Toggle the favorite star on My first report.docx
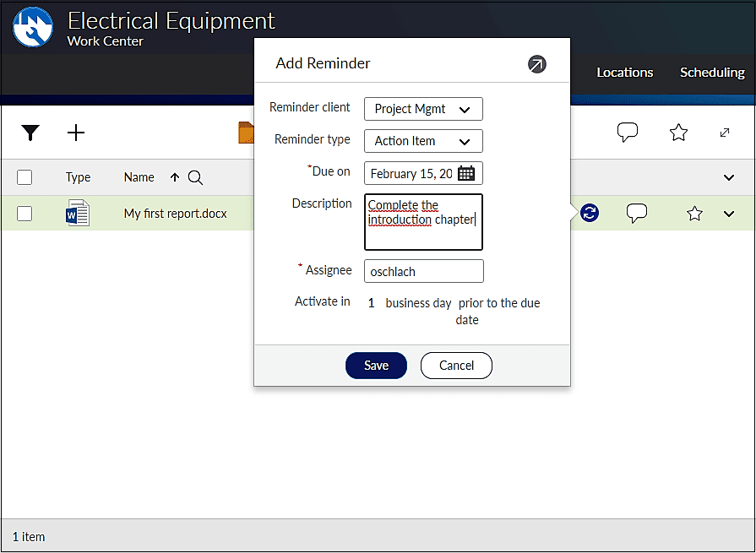The height and width of the screenshot is (553, 756). click(694, 213)
